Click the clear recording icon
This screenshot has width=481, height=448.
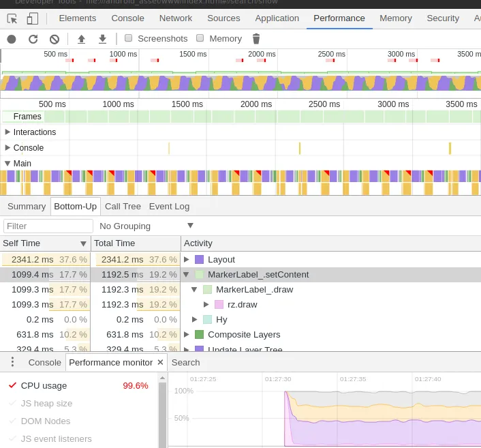[55, 39]
